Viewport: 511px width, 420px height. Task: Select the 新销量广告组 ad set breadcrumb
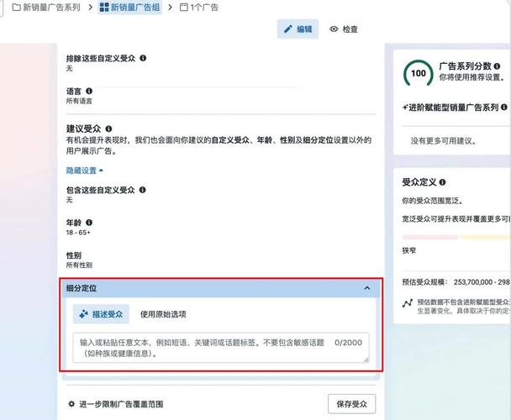(x=129, y=8)
